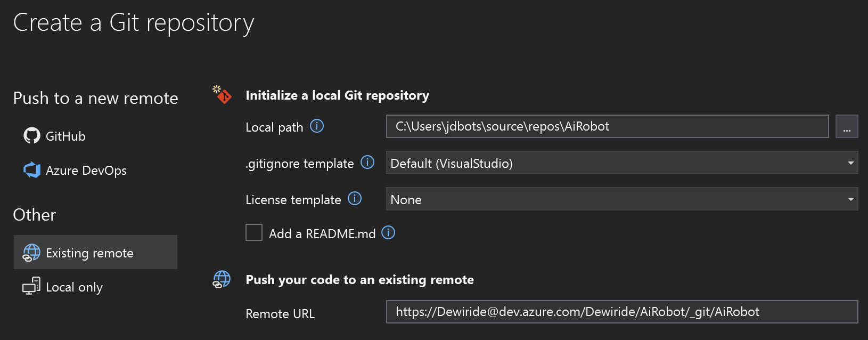Screen dimensions: 868x340
Task: Click the Create a Git repository title
Action: click(134, 23)
